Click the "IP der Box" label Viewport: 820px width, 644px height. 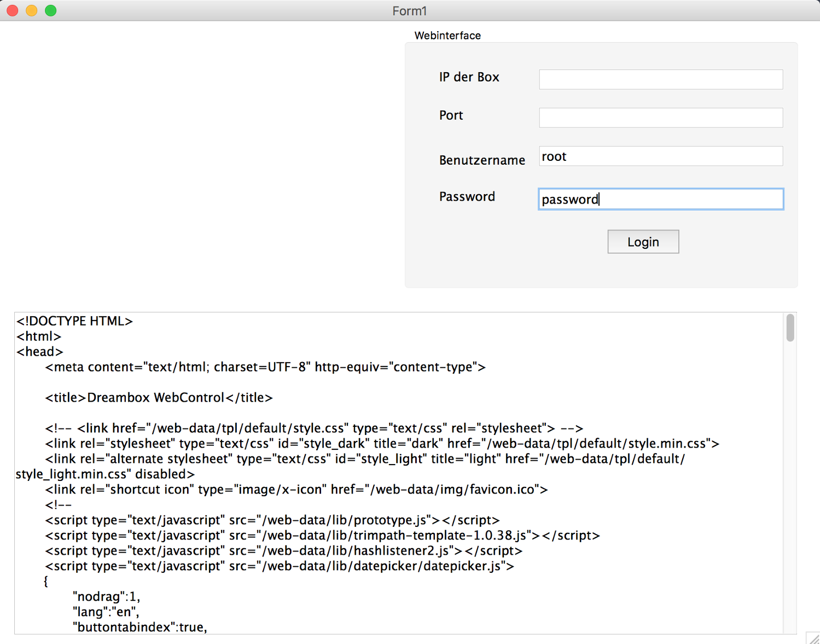(469, 77)
